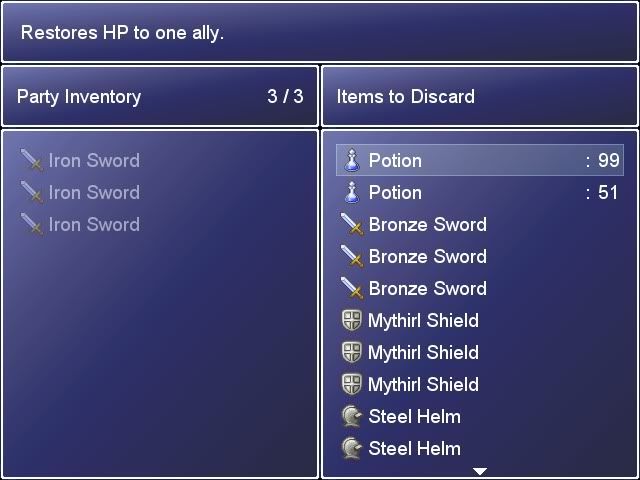Click the last Mythirl Shield icon

[x=351, y=384]
